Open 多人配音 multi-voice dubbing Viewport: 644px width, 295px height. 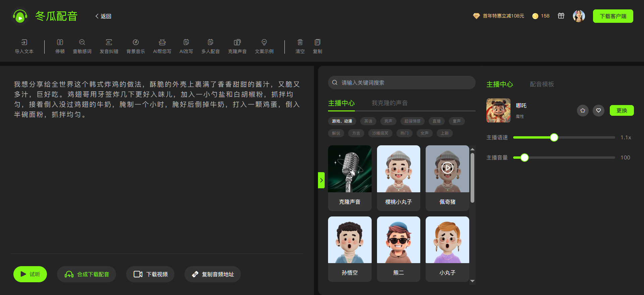point(211,46)
